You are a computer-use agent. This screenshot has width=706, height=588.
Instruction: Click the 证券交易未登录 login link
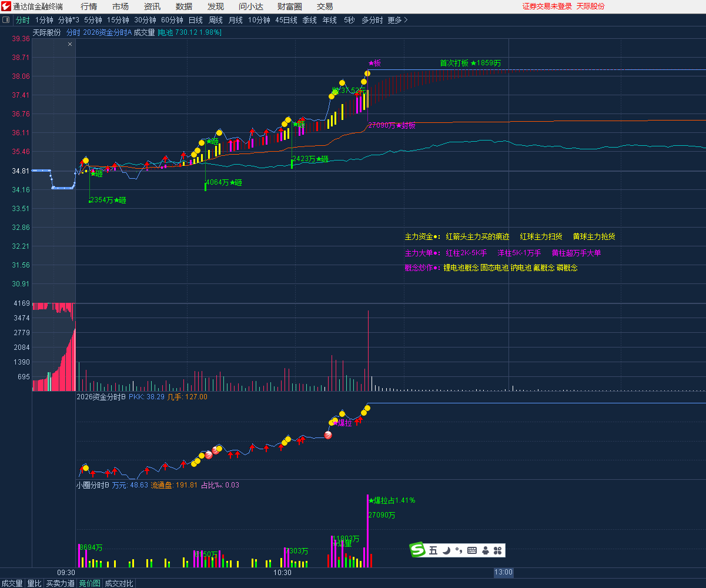[x=547, y=6]
